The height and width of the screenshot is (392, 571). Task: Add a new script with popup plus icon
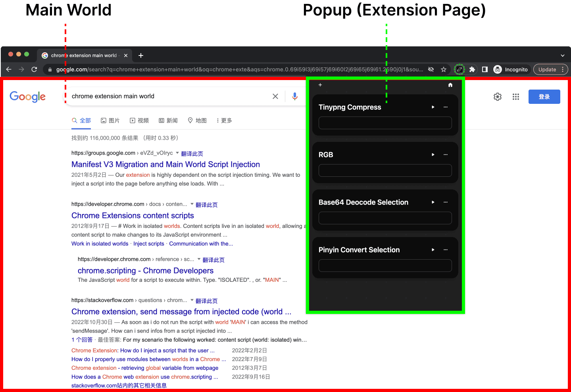tap(320, 85)
